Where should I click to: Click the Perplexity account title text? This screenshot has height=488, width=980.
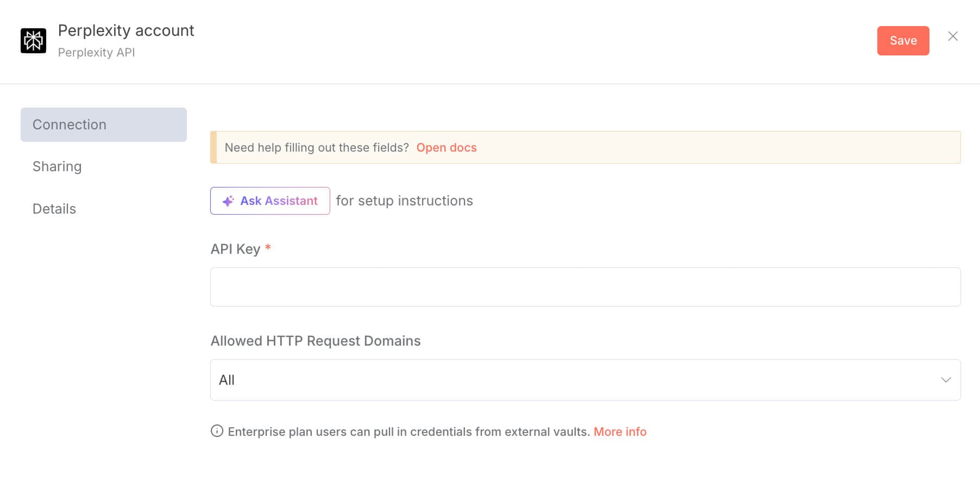click(x=126, y=30)
